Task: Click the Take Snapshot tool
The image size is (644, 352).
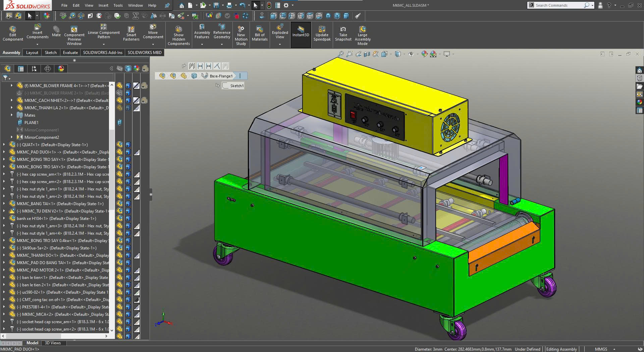Action: coord(343,34)
